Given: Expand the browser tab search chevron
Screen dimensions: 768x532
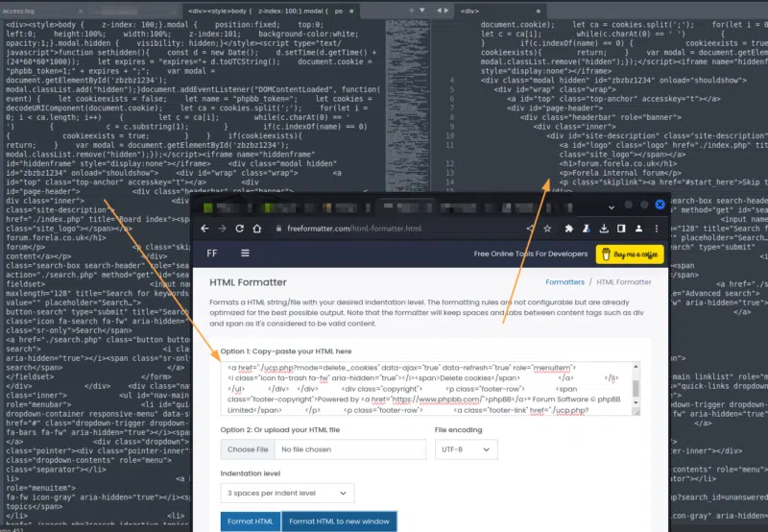Looking at the screenshot, I should coord(612,207).
